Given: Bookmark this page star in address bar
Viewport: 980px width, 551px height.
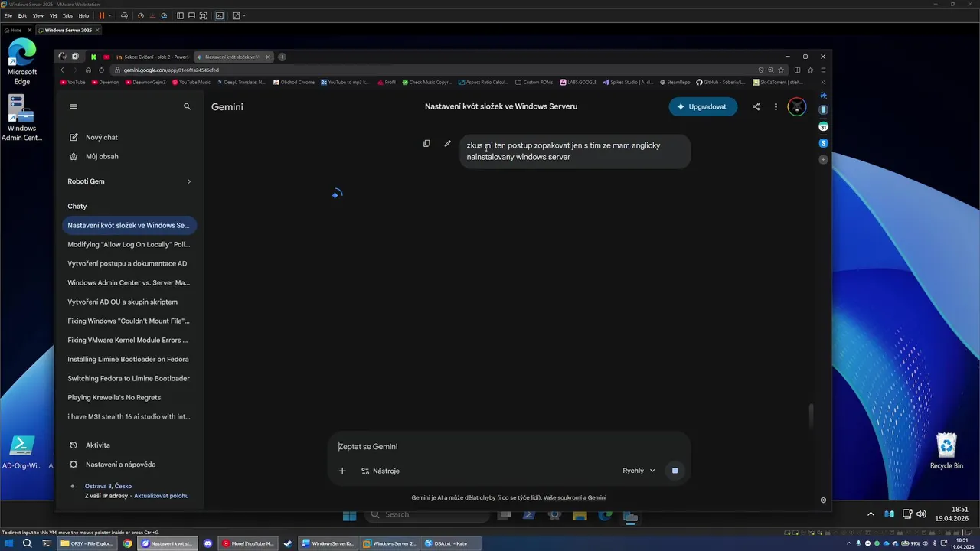Looking at the screenshot, I should coord(781,70).
